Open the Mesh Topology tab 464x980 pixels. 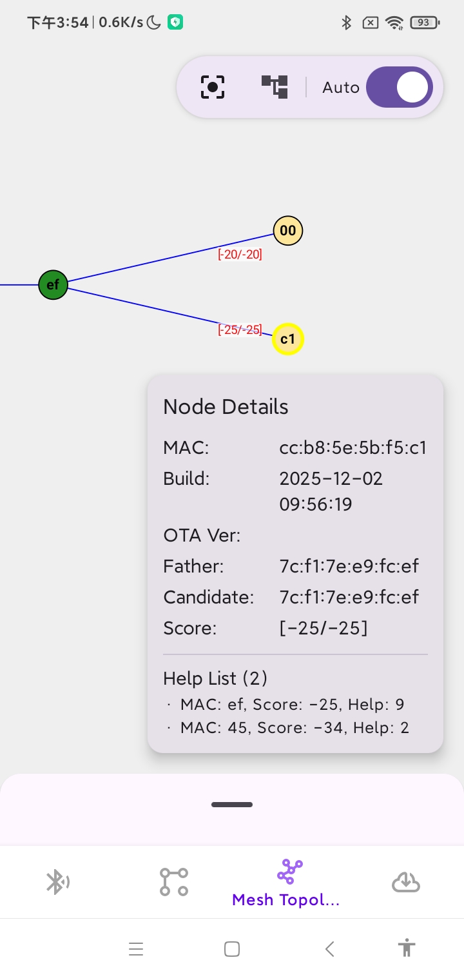(286, 883)
